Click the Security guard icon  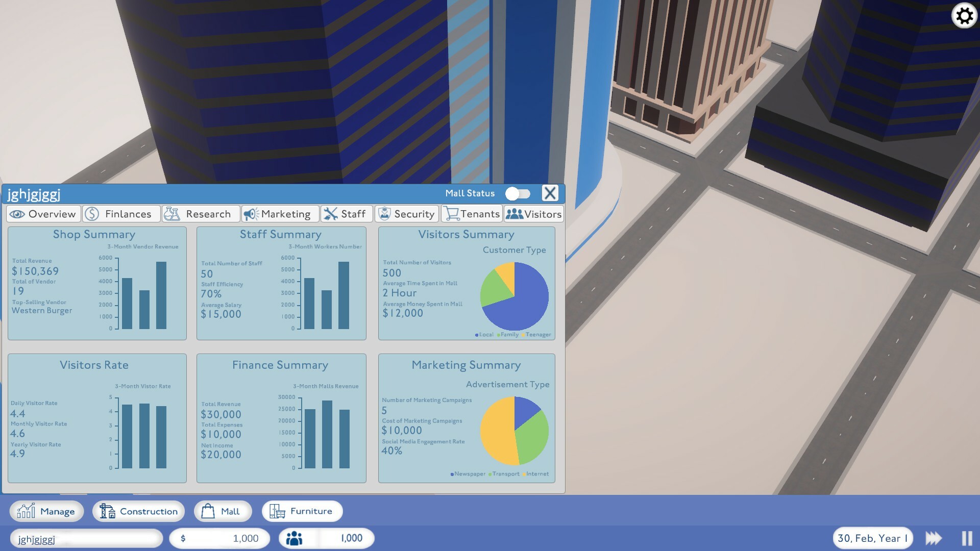pyautogui.click(x=384, y=214)
